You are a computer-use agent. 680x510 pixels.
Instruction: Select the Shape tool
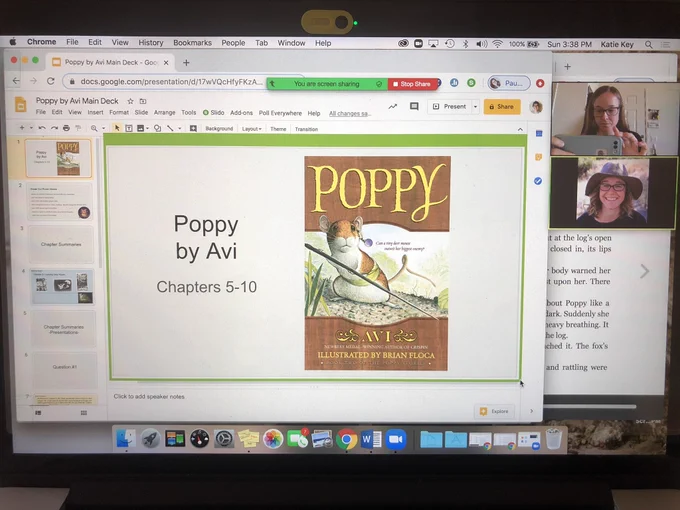pyautogui.click(x=157, y=128)
